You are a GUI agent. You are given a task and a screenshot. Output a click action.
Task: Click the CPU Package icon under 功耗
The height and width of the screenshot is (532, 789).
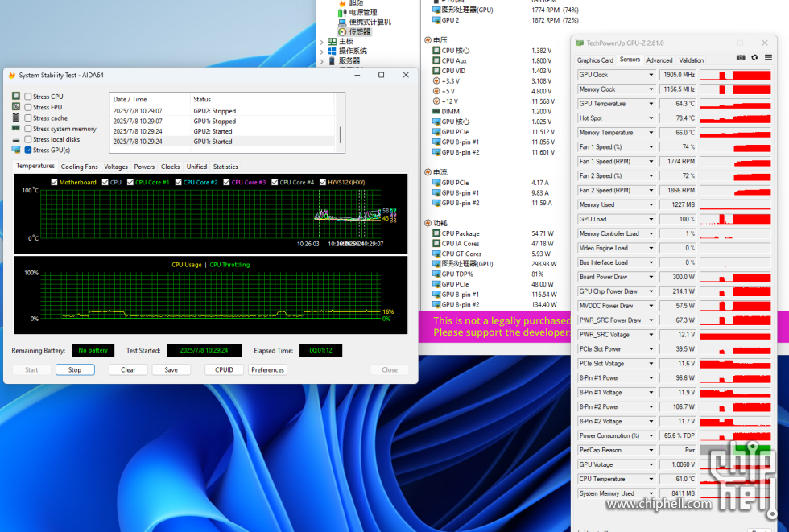tap(436, 233)
